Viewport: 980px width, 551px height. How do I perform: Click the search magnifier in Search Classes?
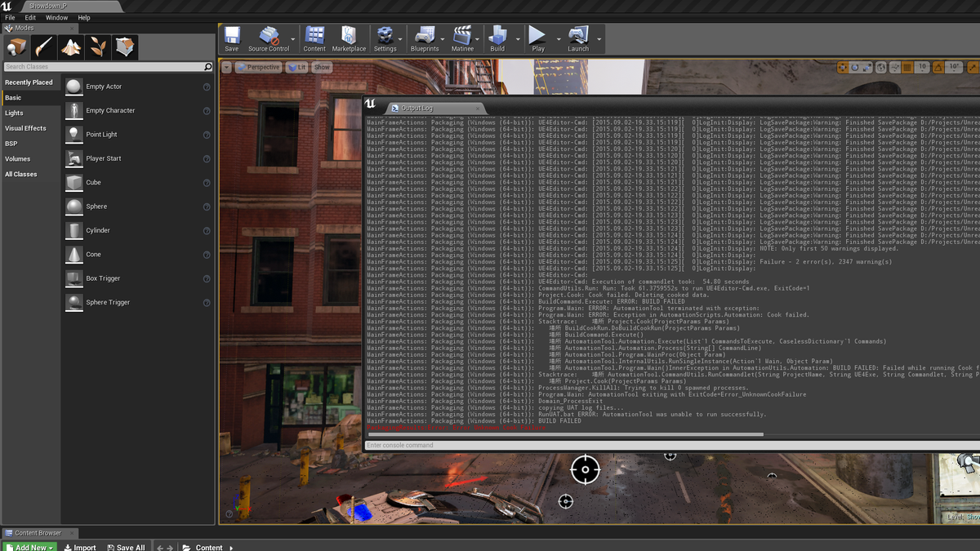(x=207, y=67)
